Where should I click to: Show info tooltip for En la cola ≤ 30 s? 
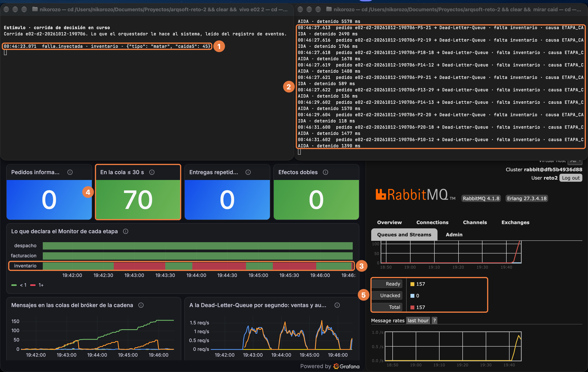pyautogui.click(x=152, y=172)
